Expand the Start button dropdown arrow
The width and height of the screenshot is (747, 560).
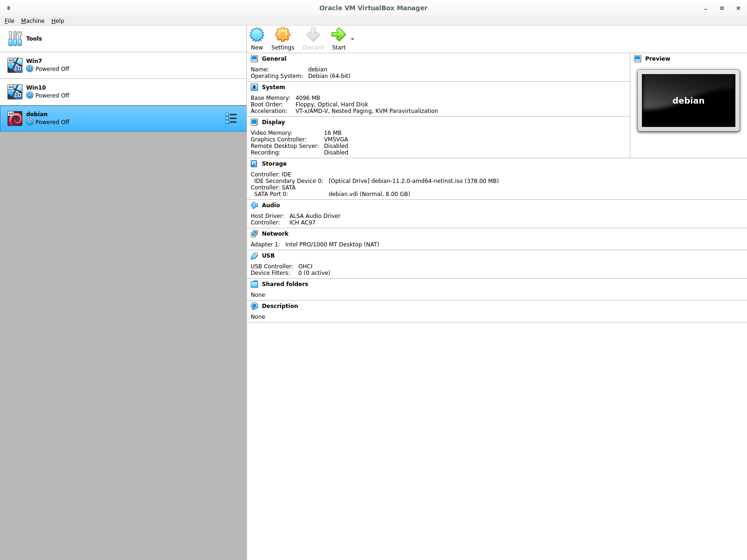click(352, 39)
